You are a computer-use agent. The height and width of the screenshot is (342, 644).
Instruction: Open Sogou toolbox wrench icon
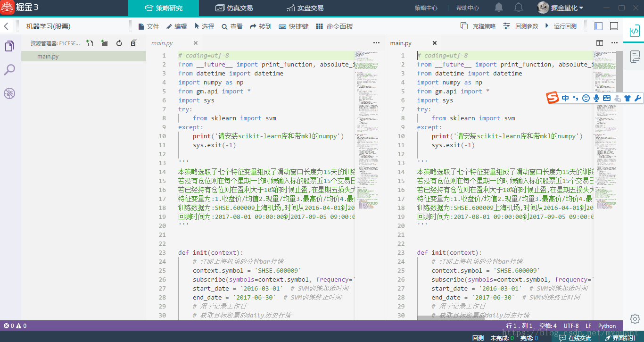pyautogui.click(x=638, y=98)
